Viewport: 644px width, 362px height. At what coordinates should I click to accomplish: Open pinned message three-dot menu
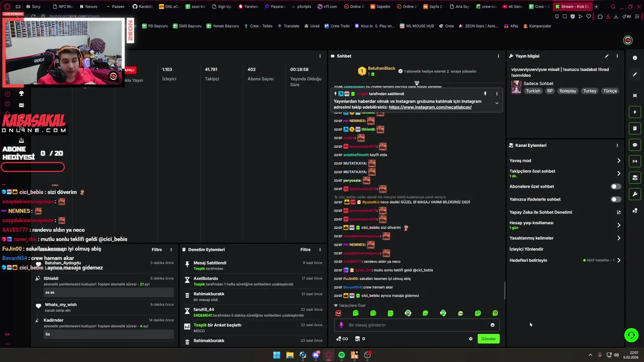(x=497, y=94)
